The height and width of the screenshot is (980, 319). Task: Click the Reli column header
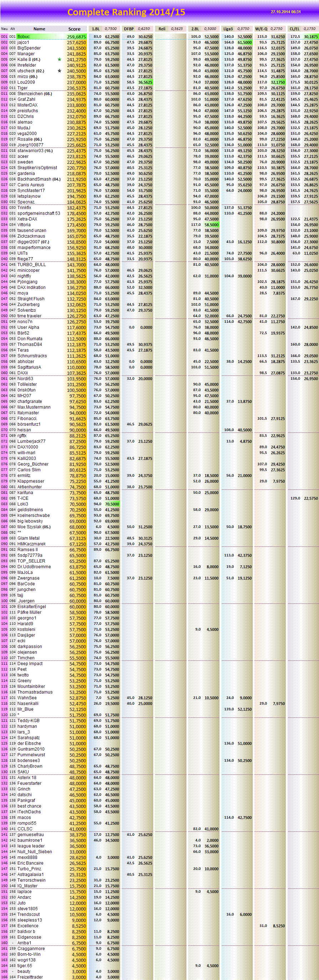coord(162,29)
